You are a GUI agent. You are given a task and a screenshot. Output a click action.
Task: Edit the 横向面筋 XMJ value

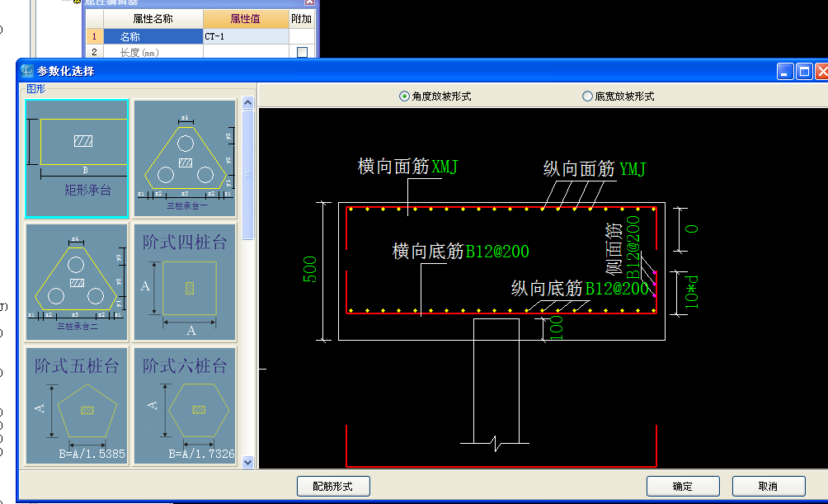coord(445,167)
